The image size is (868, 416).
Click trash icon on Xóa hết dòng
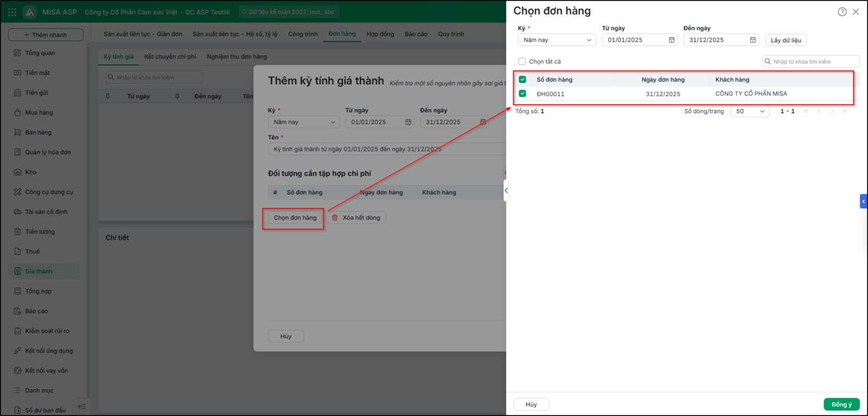pos(335,217)
